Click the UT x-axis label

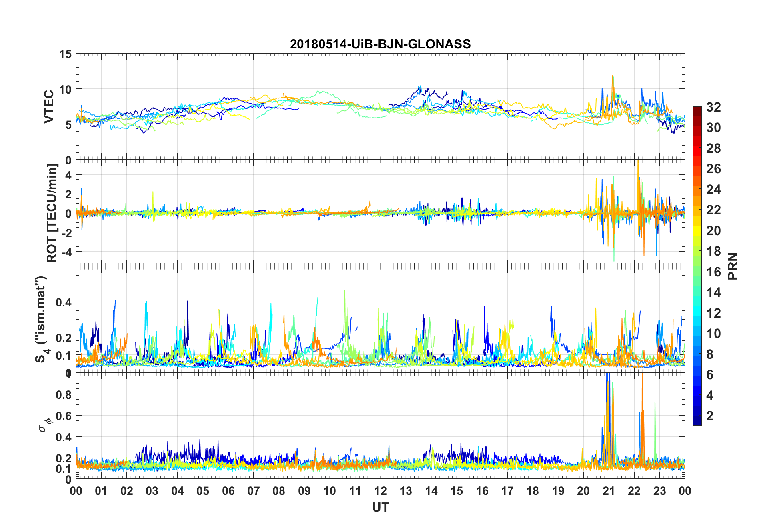click(380, 507)
